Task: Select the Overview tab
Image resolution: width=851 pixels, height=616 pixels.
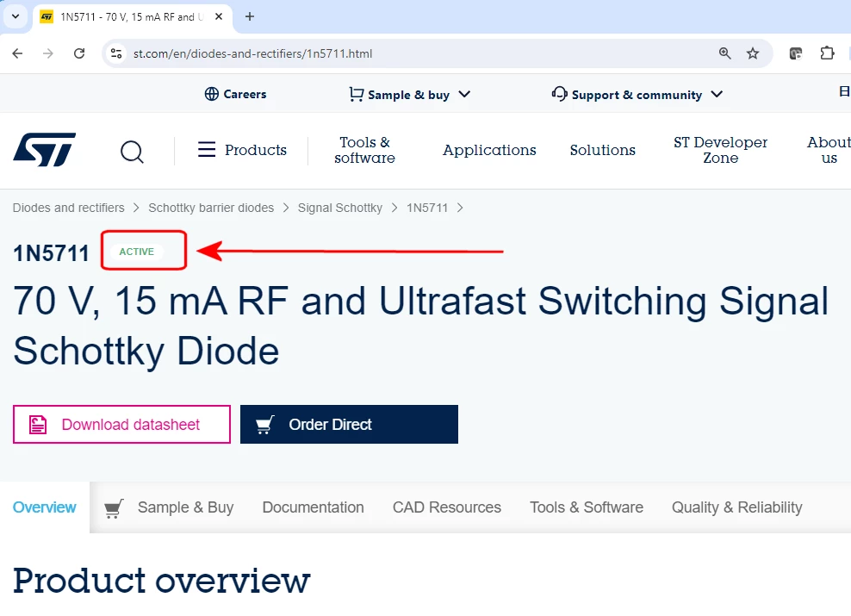Action: tap(45, 507)
